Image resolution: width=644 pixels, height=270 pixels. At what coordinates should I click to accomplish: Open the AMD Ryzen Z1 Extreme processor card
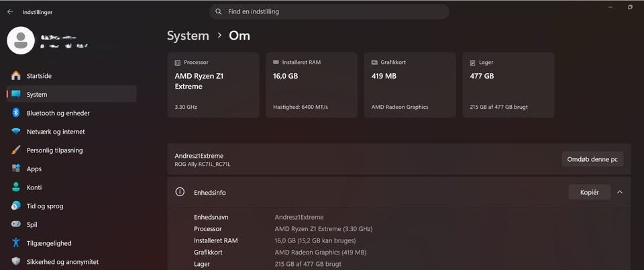(213, 85)
